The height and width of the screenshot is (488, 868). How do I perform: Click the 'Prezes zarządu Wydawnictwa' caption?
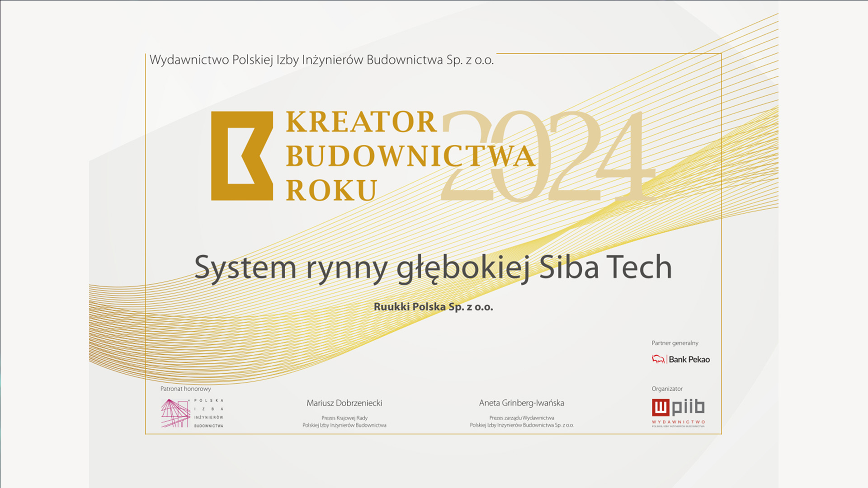(522, 418)
